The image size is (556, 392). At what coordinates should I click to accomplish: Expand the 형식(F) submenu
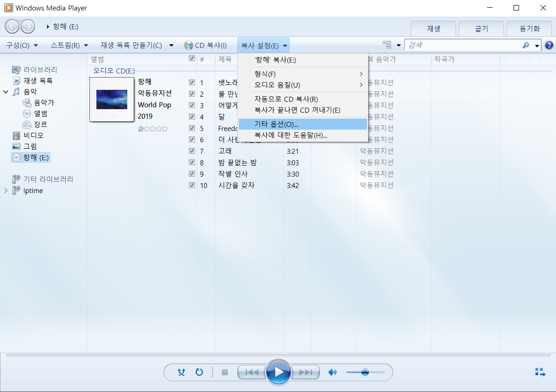click(303, 74)
